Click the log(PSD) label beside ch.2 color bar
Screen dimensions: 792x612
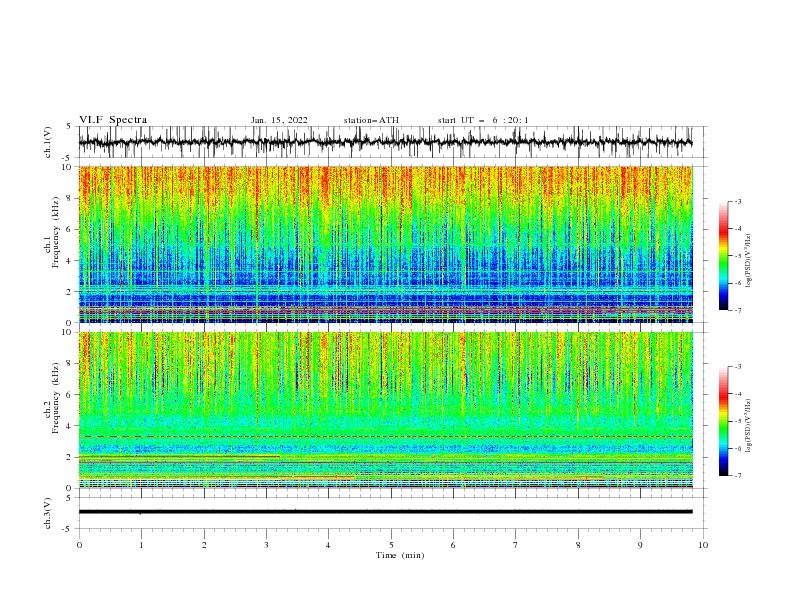749,426
